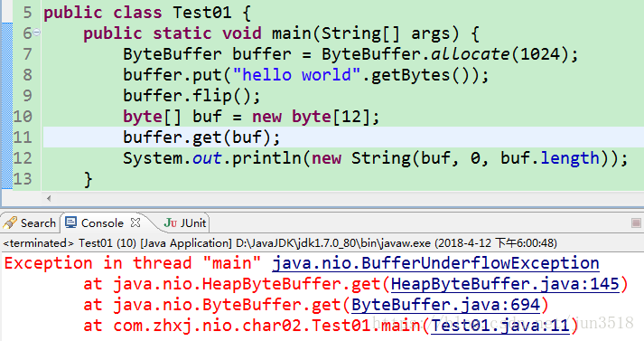Viewport: 644px width, 341px height.
Task: Click the Console monitor icon
Action: click(x=70, y=223)
